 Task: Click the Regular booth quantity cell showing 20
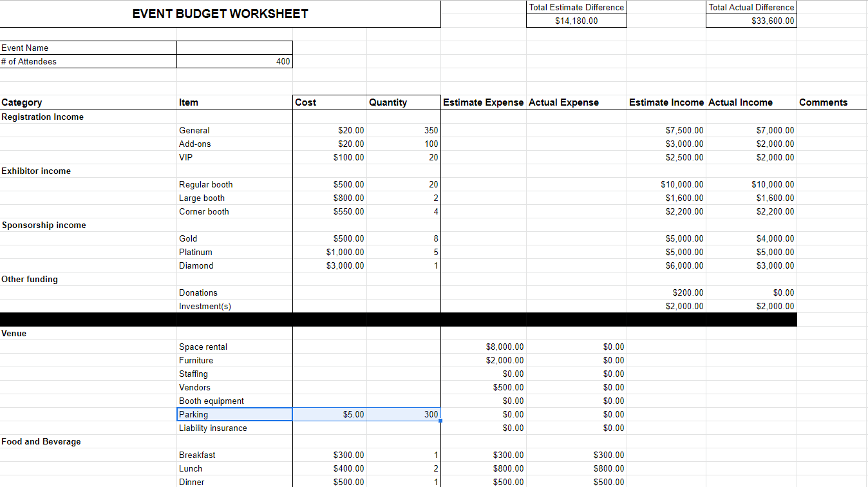tap(402, 184)
